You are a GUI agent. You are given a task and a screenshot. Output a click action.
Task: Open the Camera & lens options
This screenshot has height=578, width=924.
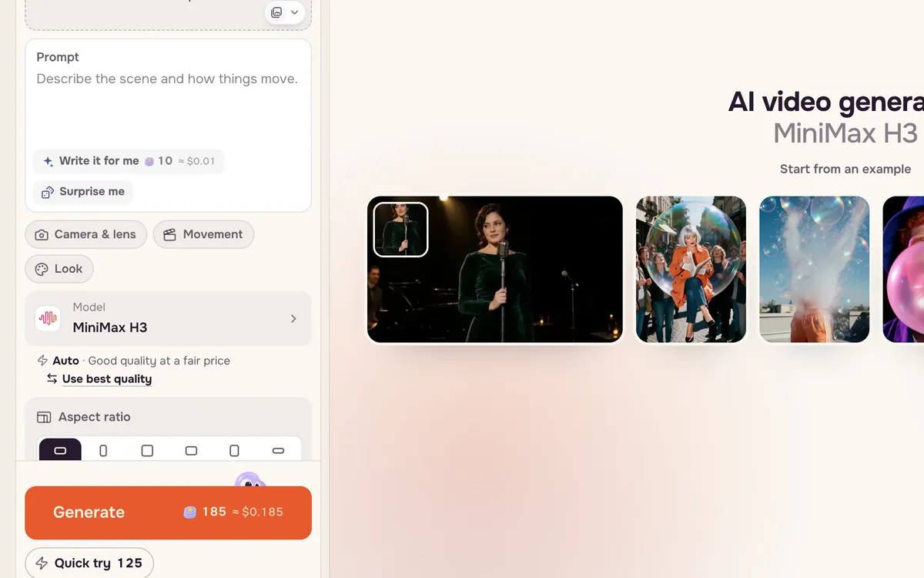86,234
